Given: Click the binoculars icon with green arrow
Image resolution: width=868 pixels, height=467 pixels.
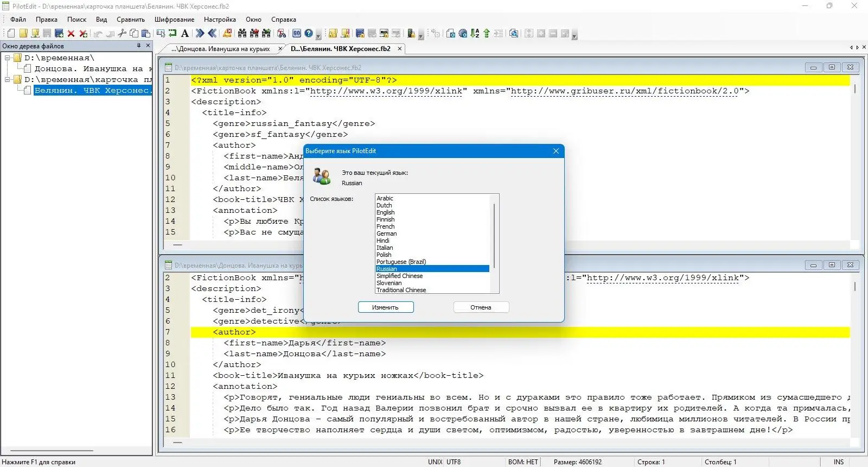Looking at the screenshot, I should (266, 34).
